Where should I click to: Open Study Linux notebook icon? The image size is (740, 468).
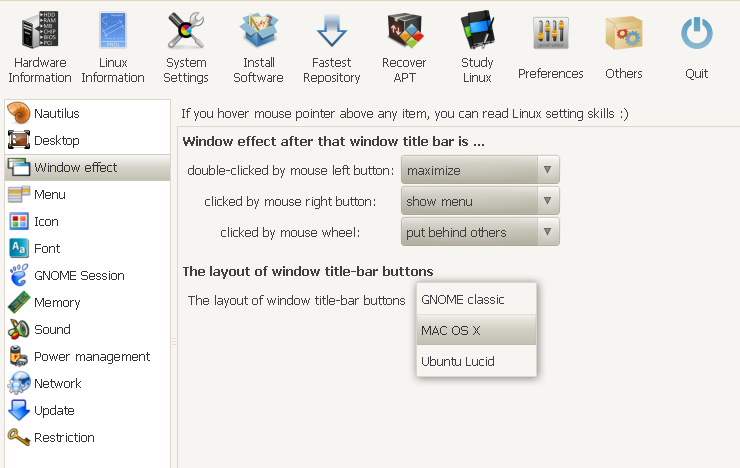point(478,30)
